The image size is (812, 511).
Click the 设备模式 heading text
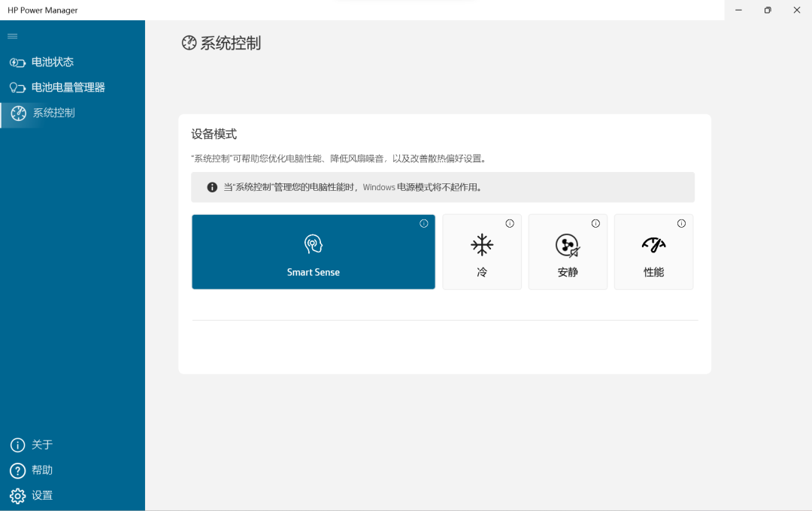(x=214, y=134)
